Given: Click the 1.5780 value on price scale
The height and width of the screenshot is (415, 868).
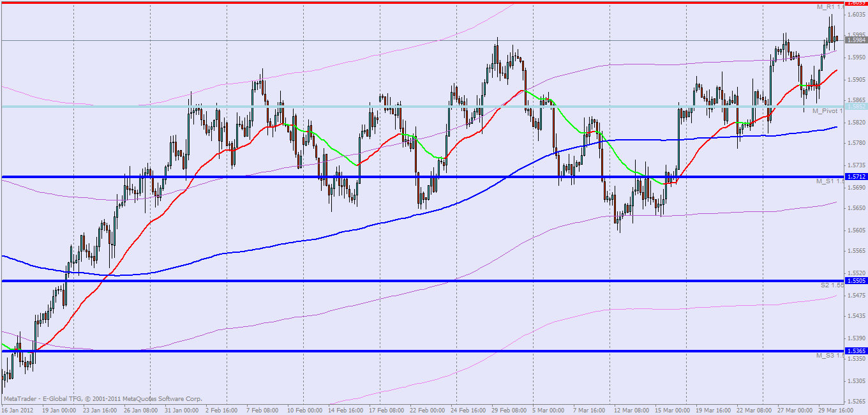Looking at the screenshot, I should click(x=856, y=143).
